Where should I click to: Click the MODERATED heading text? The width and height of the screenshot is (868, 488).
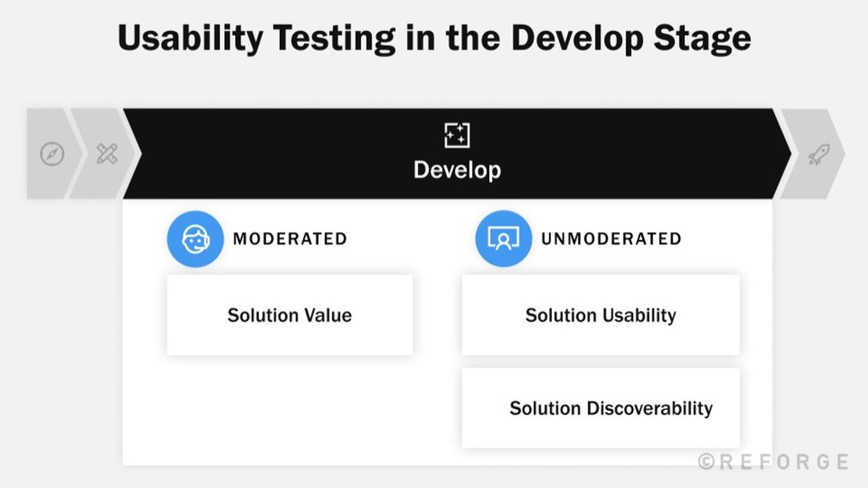[289, 239]
